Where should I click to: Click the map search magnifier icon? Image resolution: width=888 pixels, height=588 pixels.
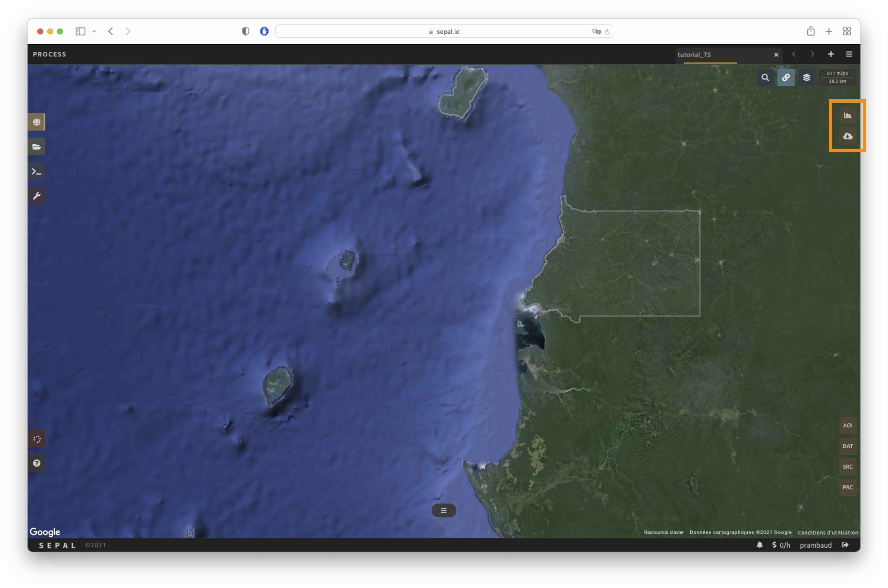765,78
